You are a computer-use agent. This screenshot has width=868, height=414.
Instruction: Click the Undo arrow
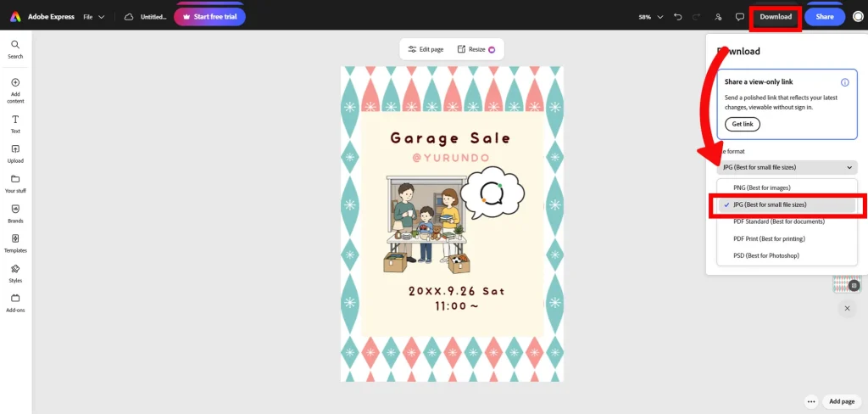[x=678, y=17]
